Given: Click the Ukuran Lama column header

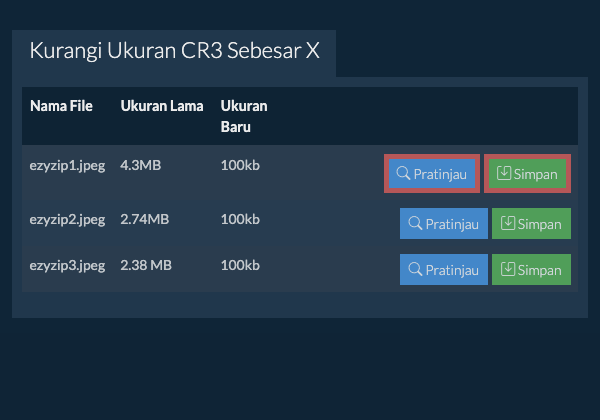Looking at the screenshot, I should coord(162,106).
